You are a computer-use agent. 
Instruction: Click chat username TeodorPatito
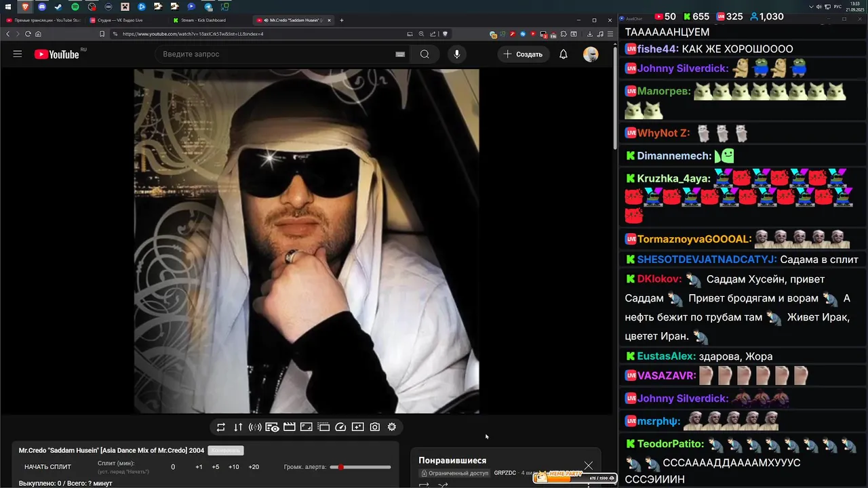pos(670,444)
